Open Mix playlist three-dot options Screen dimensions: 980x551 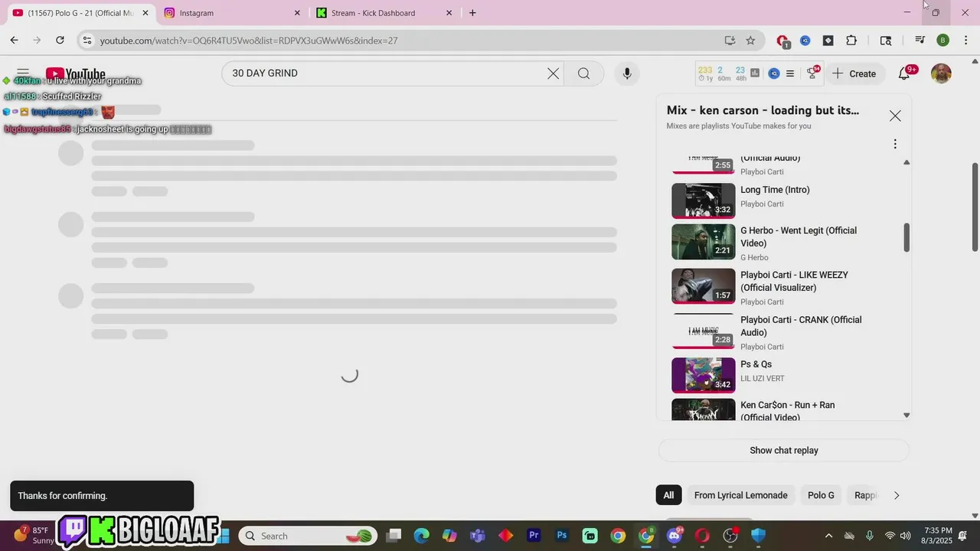coord(895,144)
